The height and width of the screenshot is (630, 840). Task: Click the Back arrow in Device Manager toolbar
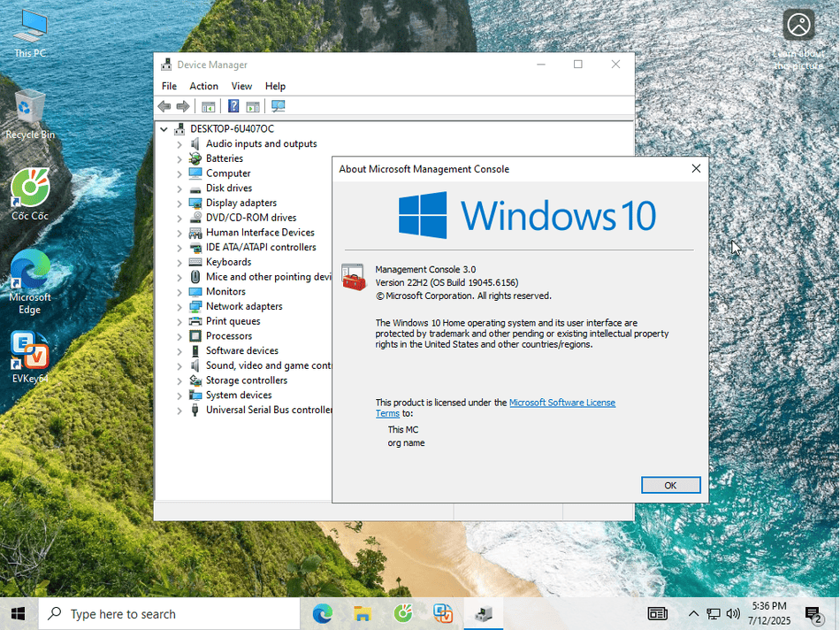[164, 106]
